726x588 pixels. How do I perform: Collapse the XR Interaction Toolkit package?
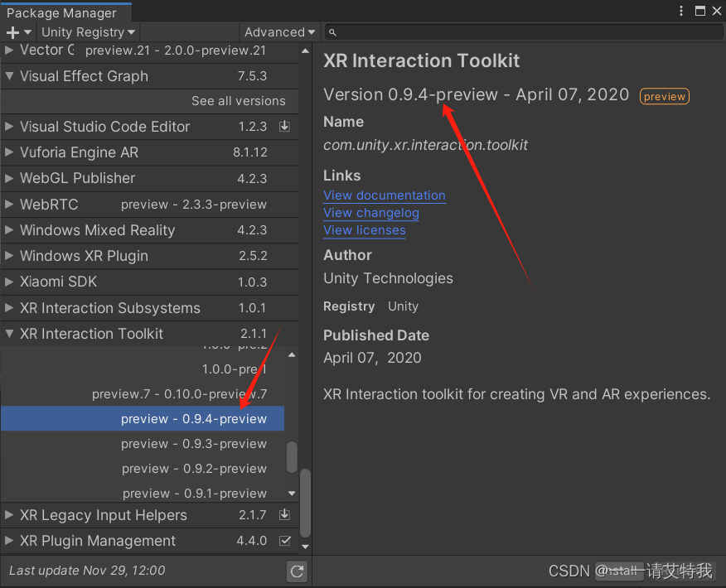[10, 334]
